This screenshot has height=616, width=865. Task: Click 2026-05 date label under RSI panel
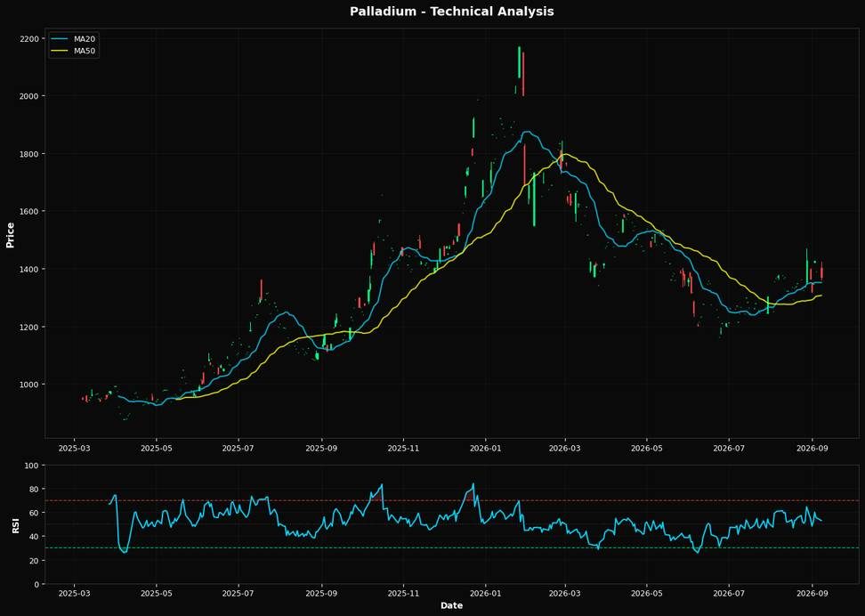click(x=647, y=594)
